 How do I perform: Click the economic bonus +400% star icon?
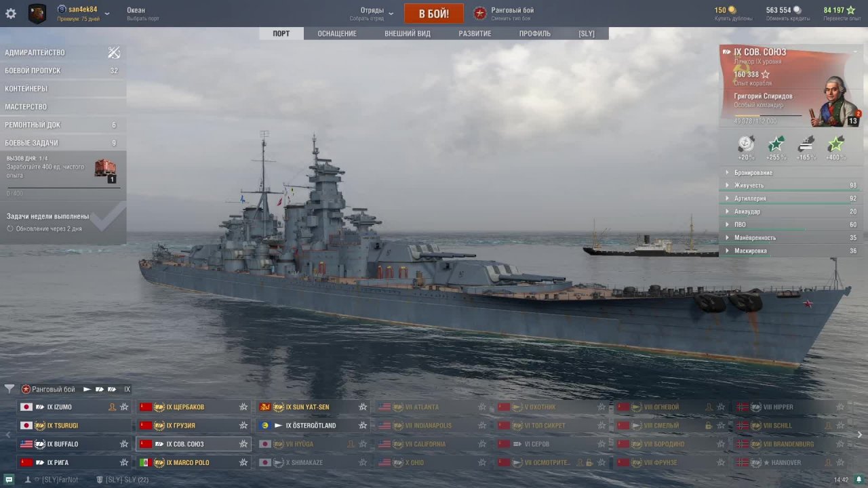(x=836, y=144)
